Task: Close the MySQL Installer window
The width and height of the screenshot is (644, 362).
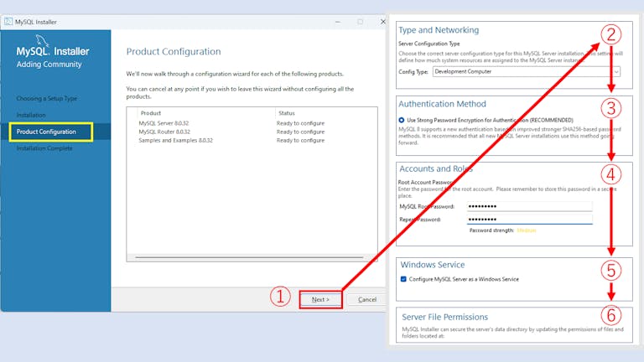Action: click(x=382, y=22)
